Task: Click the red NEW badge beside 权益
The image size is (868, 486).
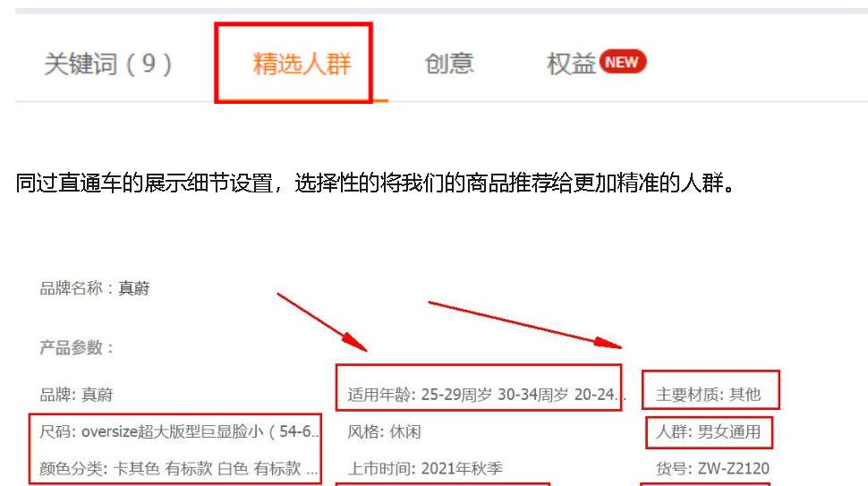Action: [x=622, y=62]
